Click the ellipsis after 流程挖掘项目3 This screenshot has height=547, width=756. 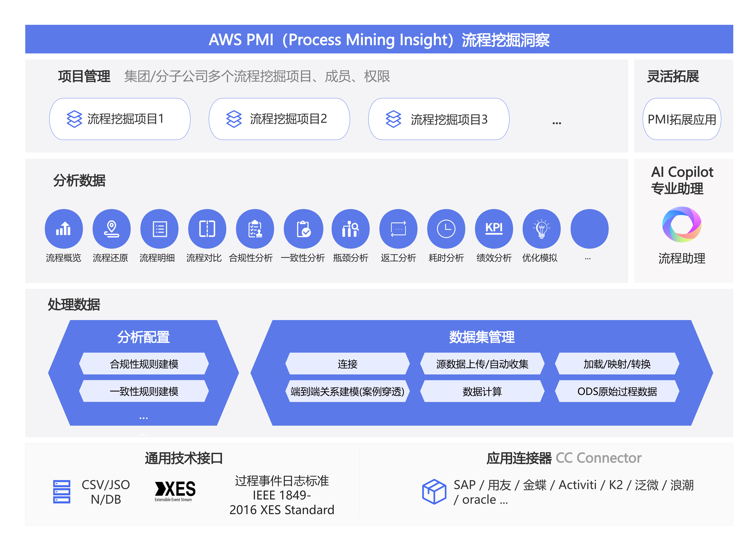557,123
